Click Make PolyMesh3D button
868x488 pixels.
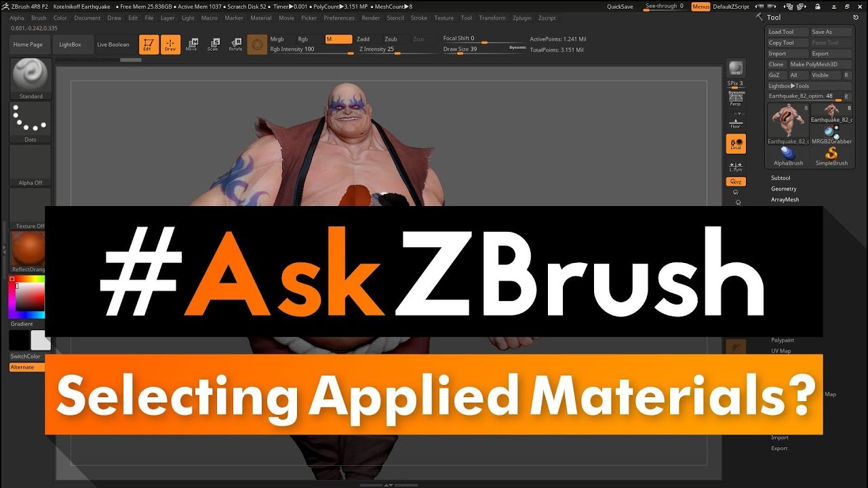tap(821, 64)
